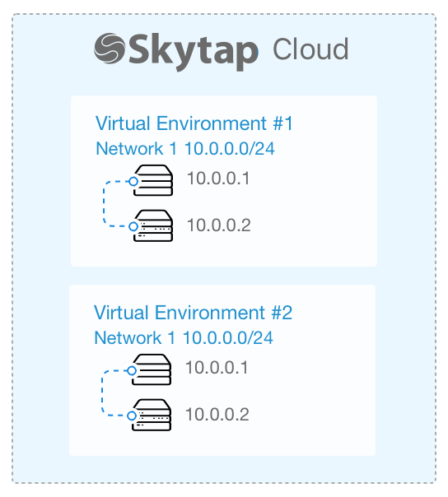The height and width of the screenshot is (497, 448).
Task: Click Network 1 10.0.0.0/24 in Environment #2
Action: 184,337
